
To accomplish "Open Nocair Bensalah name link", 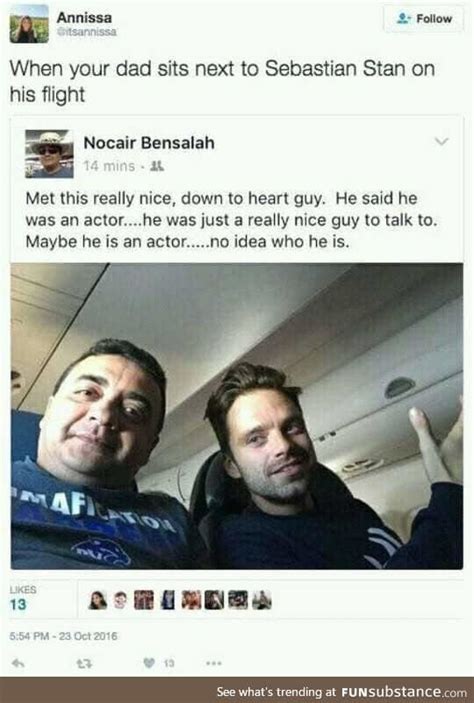I will click(149, 143).
